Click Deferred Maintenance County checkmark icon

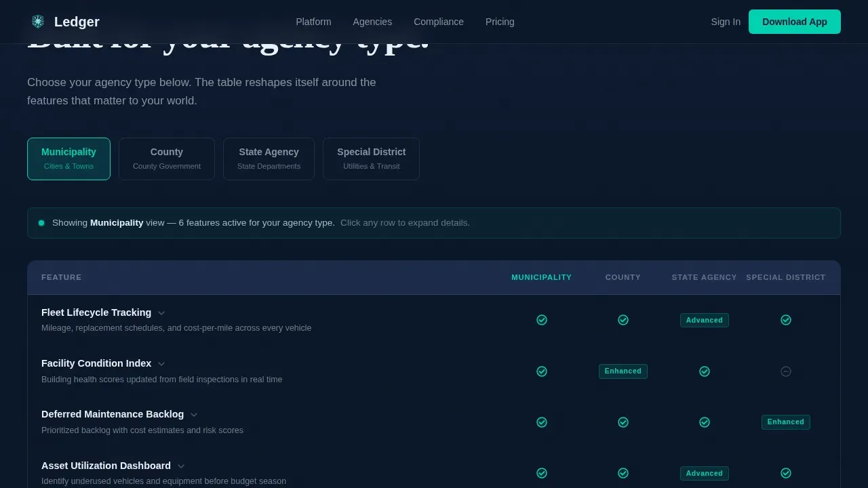[623, 422]
